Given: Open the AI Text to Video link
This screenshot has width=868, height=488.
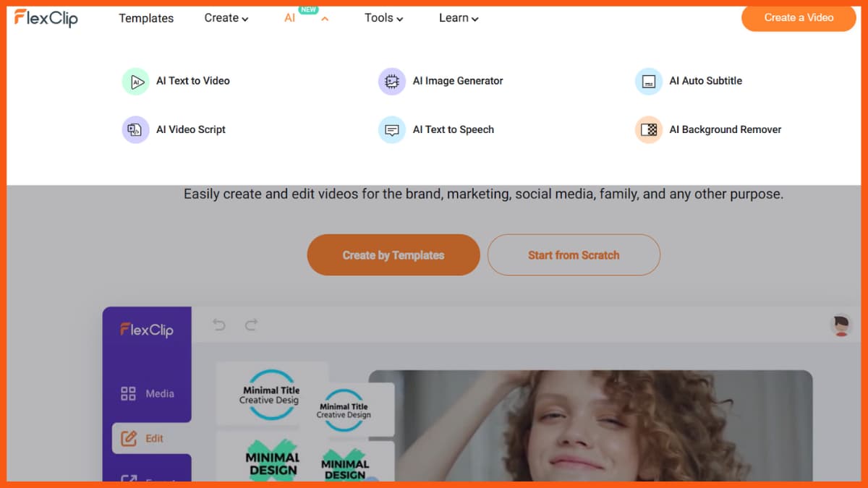Looking at the screenshot, I should tap(193, 81).
